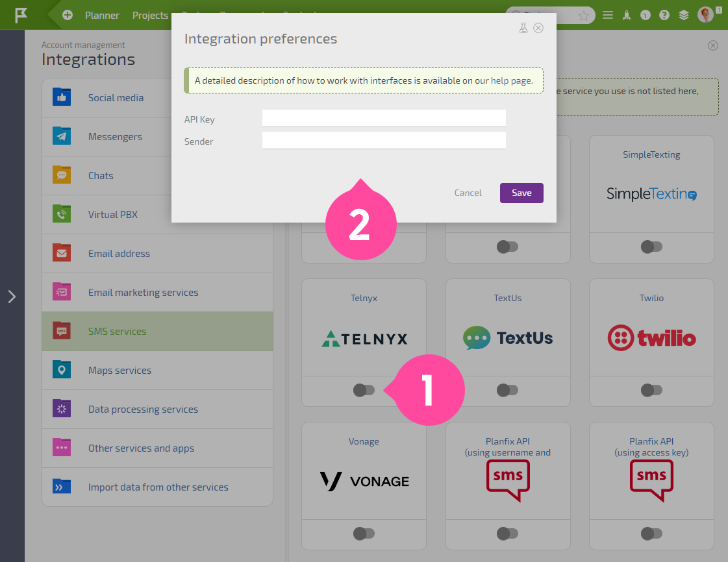
Task: Click the SimpleTexting card title
Action: click(x=651, y=154)
